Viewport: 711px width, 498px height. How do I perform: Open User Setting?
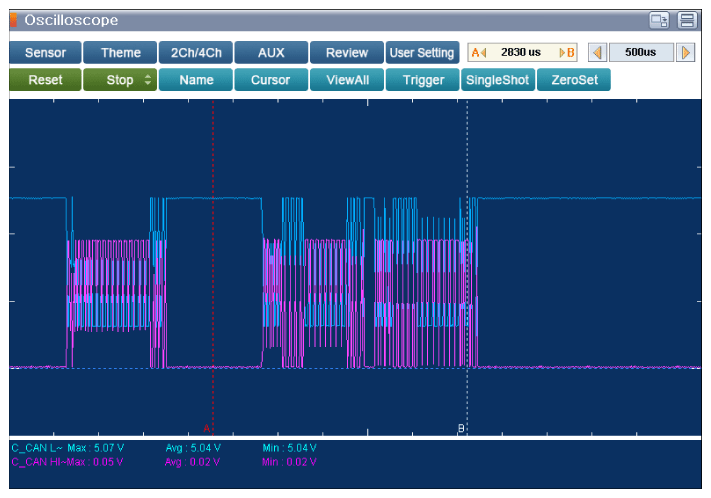pos(421,53)
